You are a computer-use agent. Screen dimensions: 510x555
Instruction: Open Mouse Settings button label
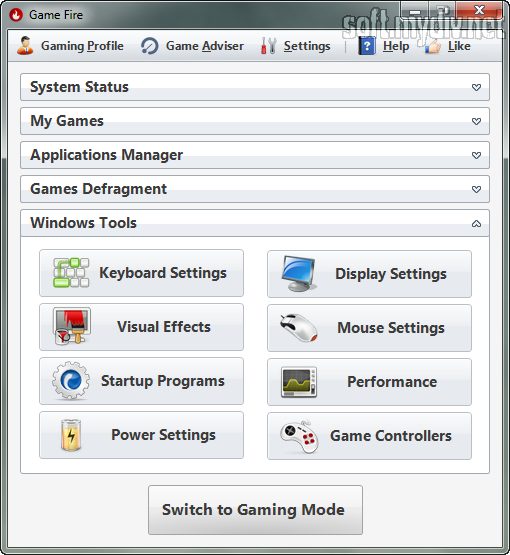point(391,328)
